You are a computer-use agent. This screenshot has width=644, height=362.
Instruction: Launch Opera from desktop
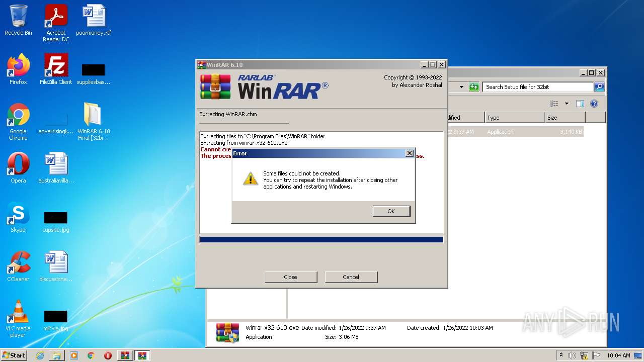pos(18,168)
